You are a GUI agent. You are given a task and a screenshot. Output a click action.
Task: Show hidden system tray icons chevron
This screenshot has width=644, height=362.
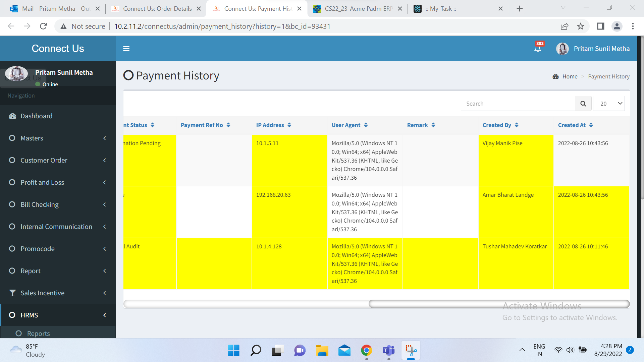coord(522,350)
